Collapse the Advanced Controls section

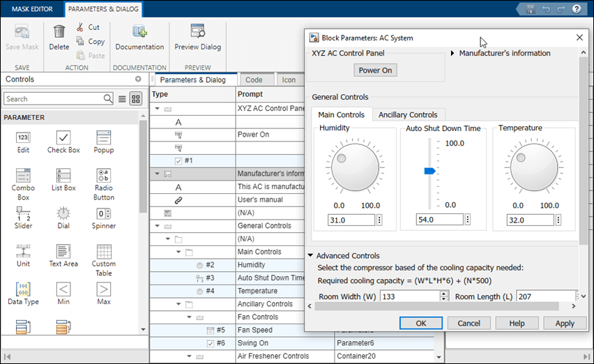tap(310, 256)
